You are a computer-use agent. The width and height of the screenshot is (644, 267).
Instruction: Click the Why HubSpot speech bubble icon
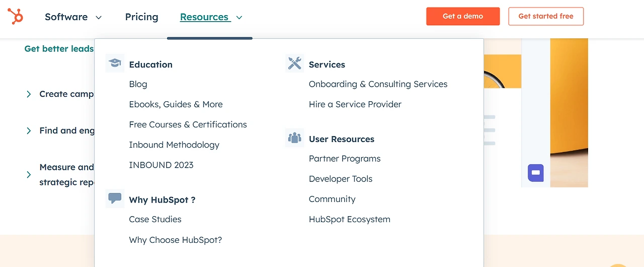coord(115,198)
